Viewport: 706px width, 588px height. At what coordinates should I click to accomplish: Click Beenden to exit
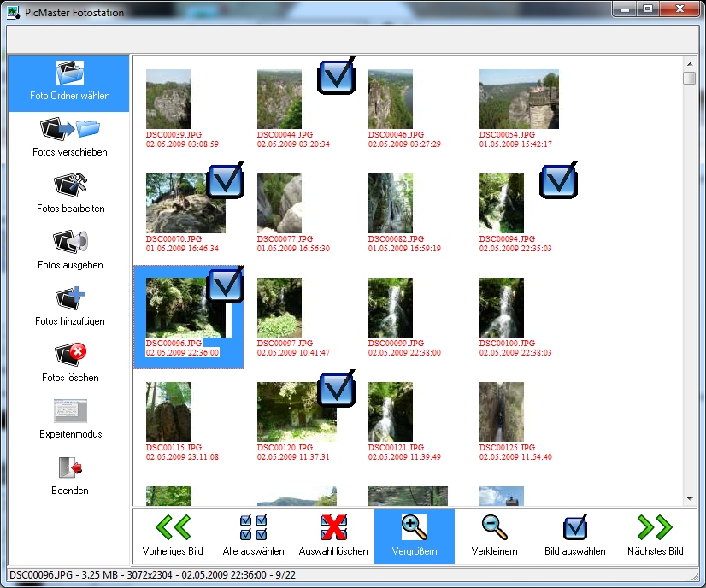(70, 475)
